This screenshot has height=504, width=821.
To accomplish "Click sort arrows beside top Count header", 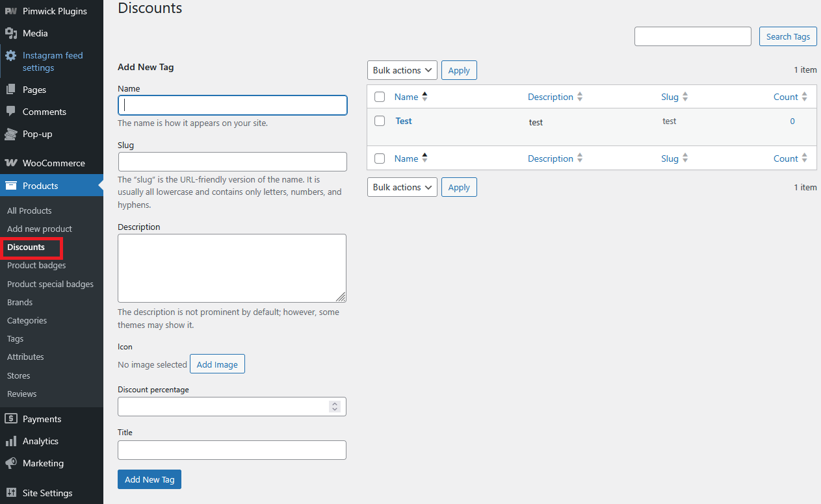I will pos(805,97).
